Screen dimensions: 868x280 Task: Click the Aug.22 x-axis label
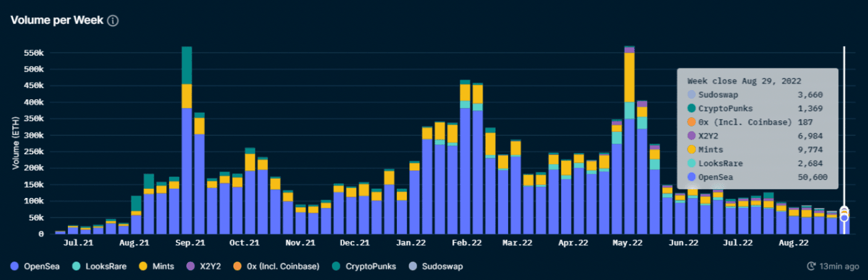click(x=793, y=243)
